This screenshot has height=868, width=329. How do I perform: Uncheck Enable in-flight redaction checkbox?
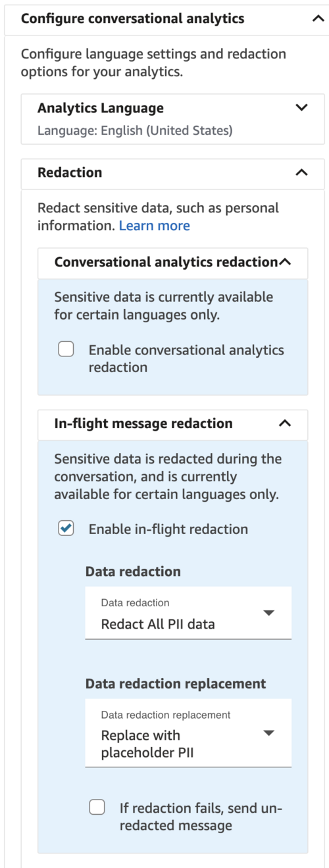coord(66,529)
